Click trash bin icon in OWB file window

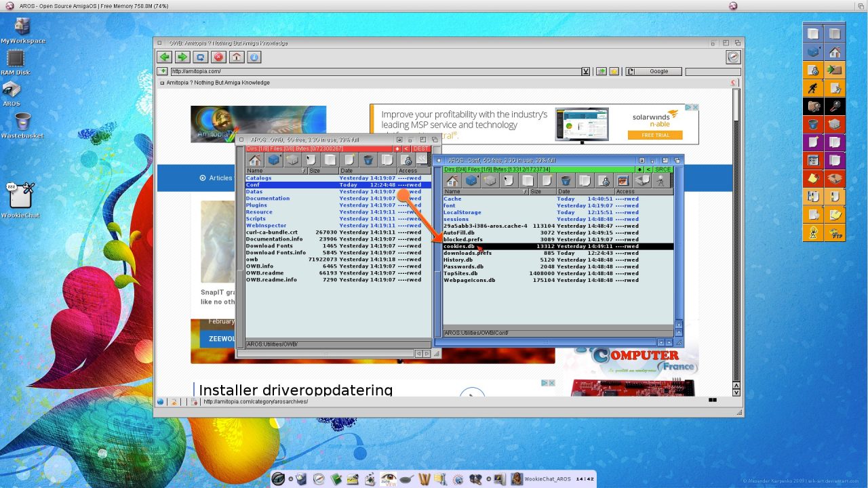coord(368,160)
